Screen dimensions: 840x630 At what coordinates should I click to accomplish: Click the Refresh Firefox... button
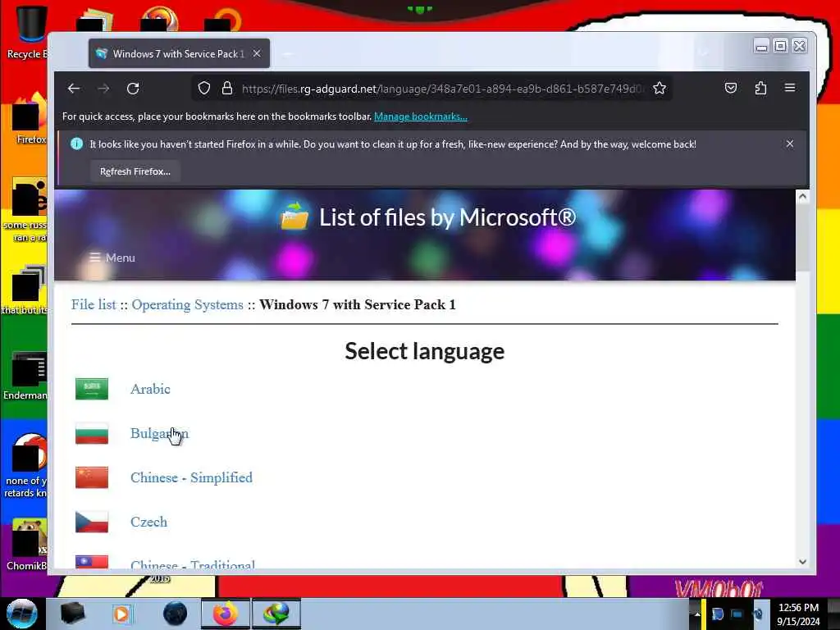pos(135,171)
